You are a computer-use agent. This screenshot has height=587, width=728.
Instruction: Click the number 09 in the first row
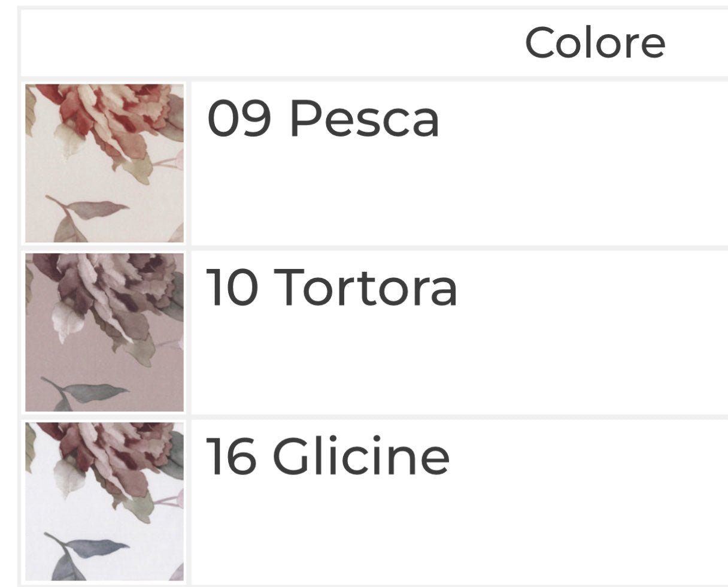click(x=239, y=119)
